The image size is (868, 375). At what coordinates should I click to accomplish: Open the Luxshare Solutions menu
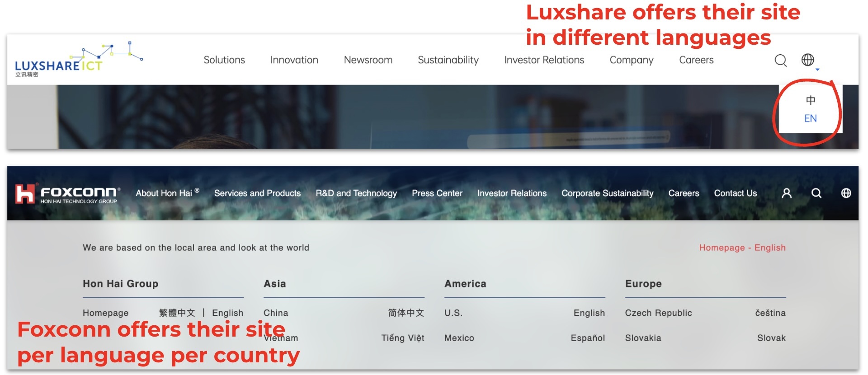pos(224,60)
